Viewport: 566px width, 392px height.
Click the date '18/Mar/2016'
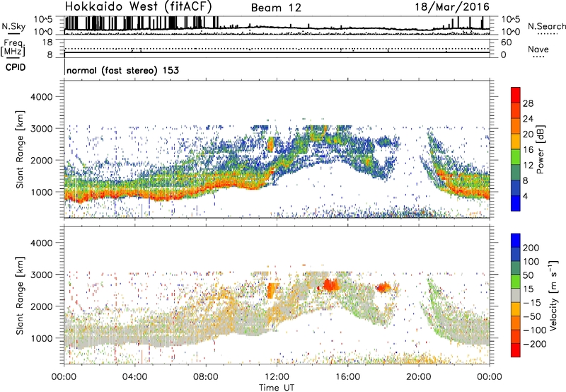pos(452,6)
